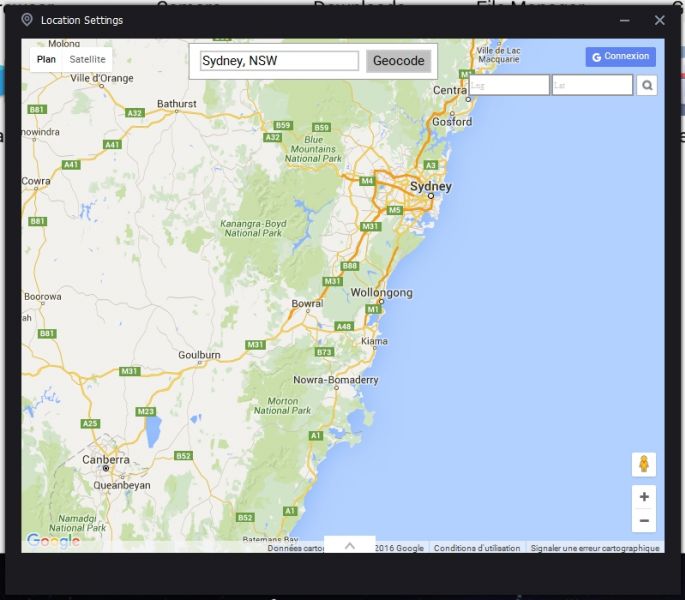Click Namadgi National Park label
The height and width of the screenshot is (600, 685).
click(77, 523)
